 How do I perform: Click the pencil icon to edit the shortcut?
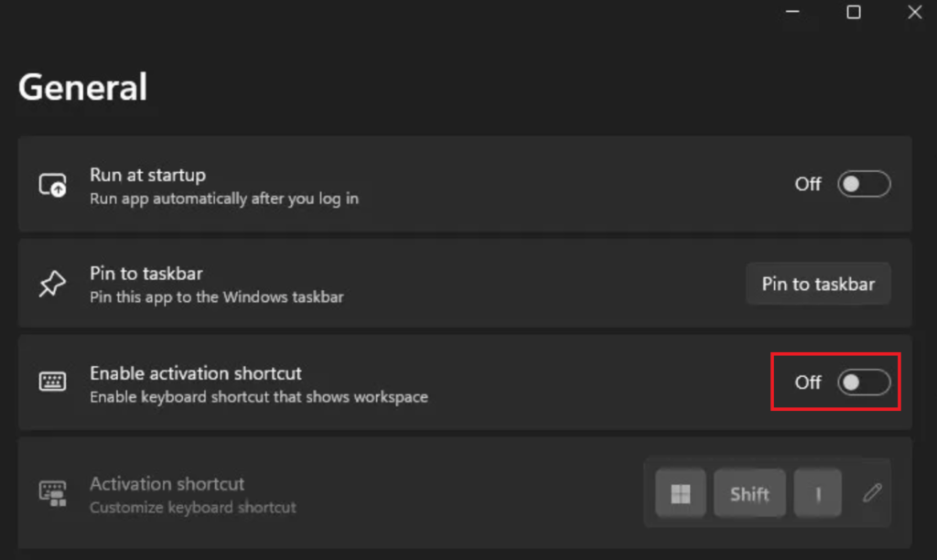coord(870,492)
